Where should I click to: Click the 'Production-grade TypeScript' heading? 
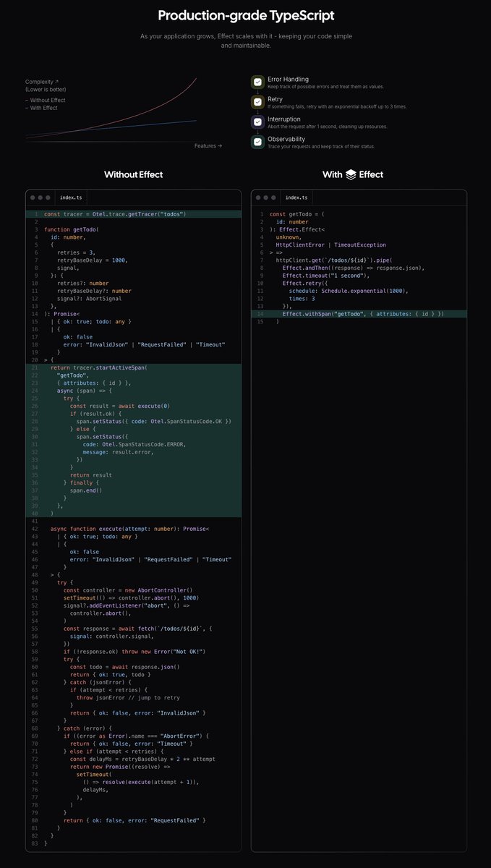pos(246,15)
